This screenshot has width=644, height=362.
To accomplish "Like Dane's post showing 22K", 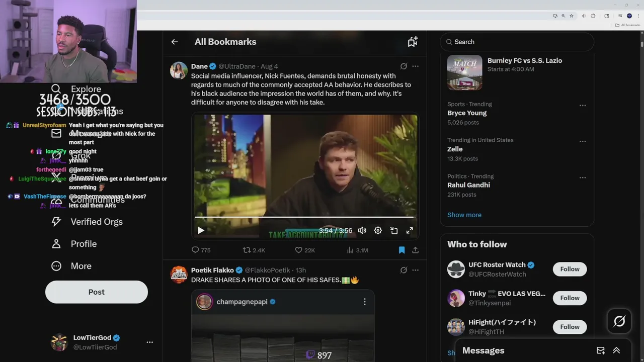I will click(x=305, y=250).
